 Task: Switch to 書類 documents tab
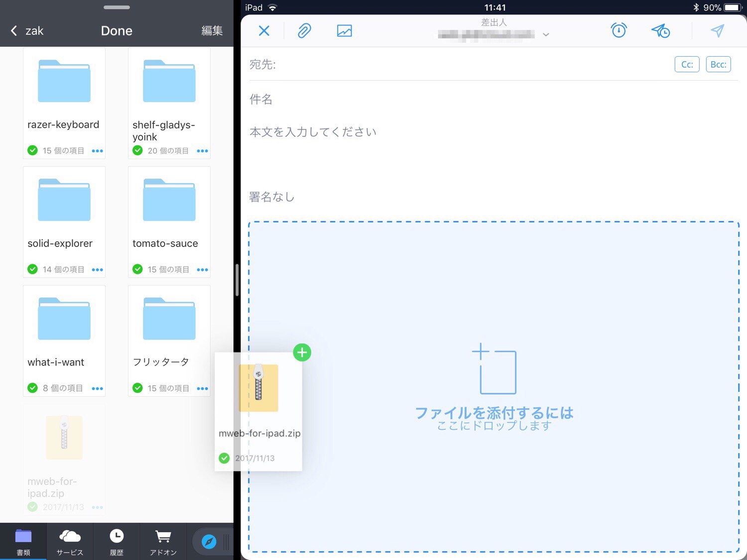coord(23,542)
